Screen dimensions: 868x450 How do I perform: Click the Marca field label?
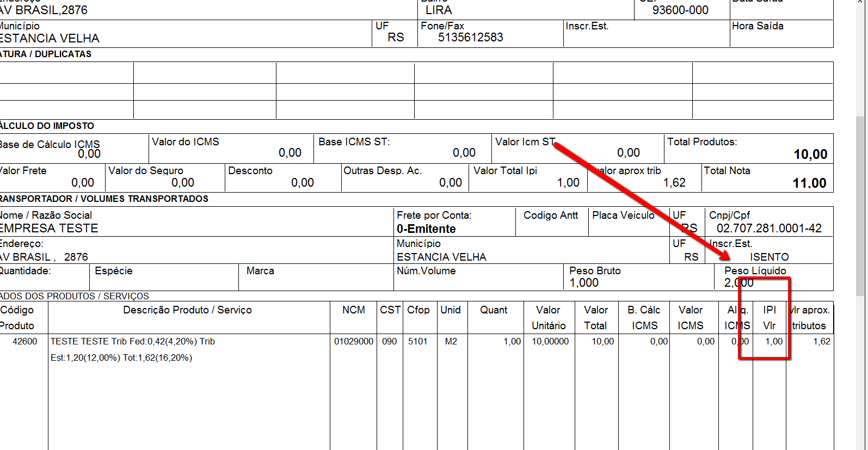pos(260,271)
